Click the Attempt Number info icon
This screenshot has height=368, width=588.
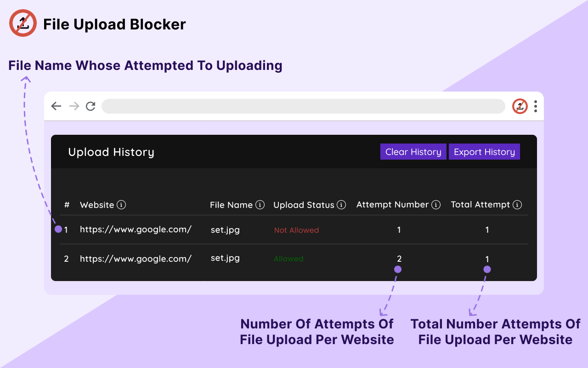(436, 205)
